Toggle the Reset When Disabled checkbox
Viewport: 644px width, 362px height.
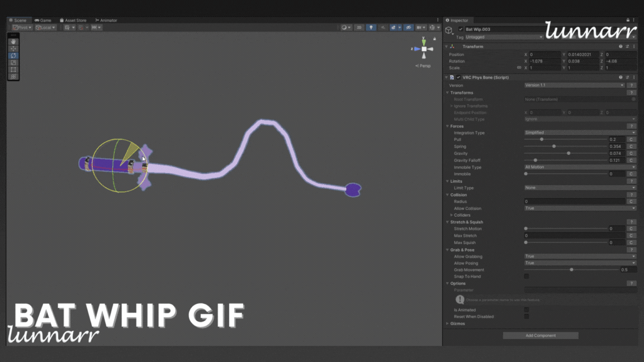(527, 316)
